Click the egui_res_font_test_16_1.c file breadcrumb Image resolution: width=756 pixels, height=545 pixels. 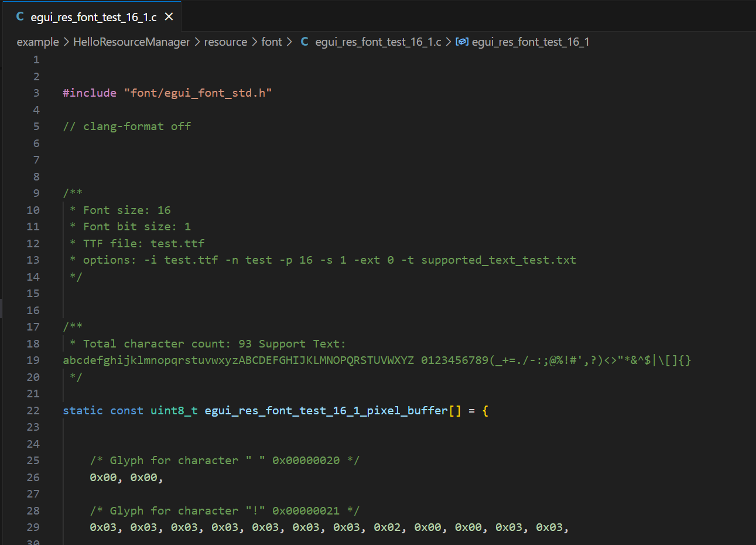tap(378, 42)
